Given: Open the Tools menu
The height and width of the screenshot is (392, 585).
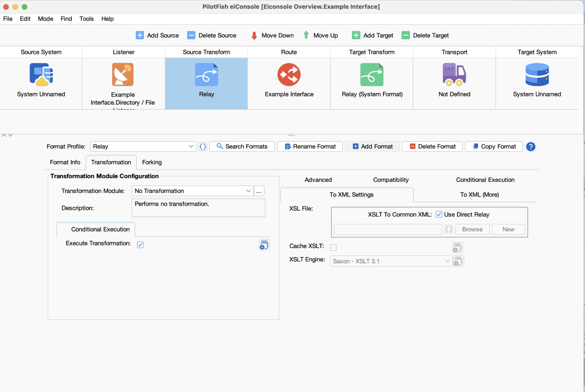Looking at the screenshot, I should coord(86,19).
